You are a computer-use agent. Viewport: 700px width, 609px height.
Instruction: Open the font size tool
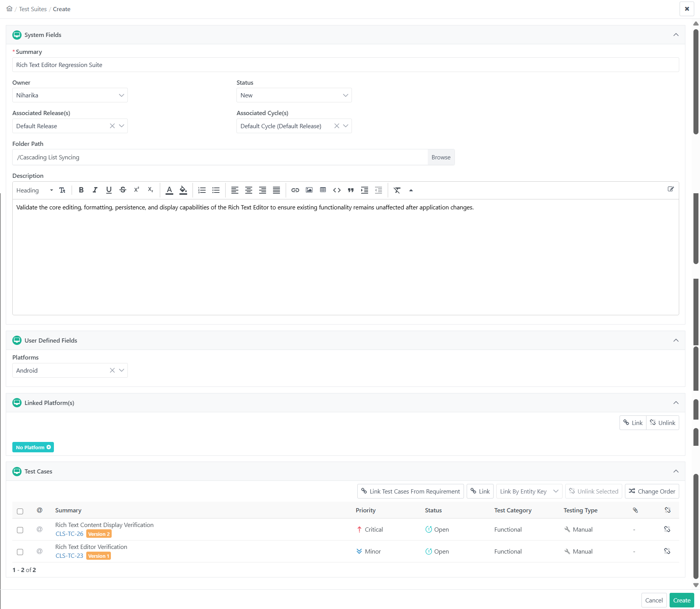[62, 190]
